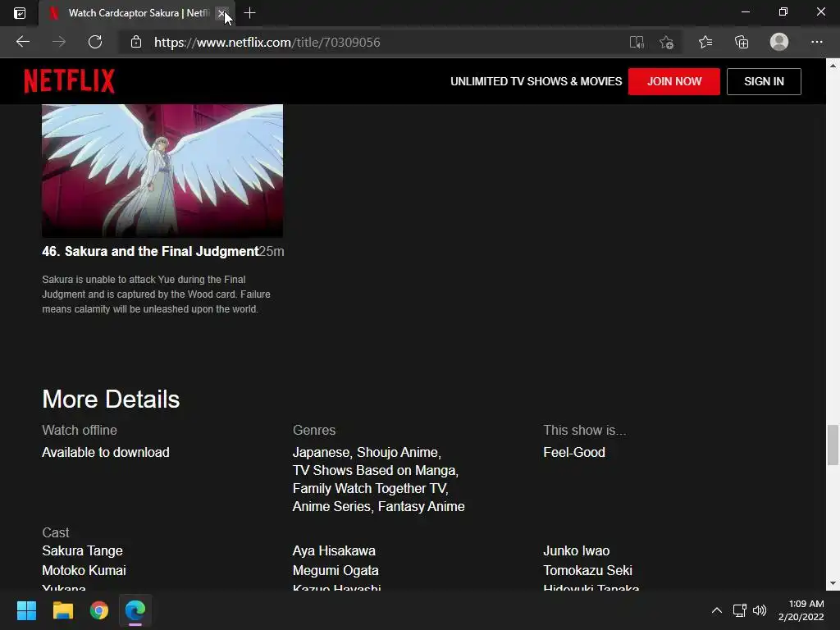Viewport: 840px width, 630px height.
Task: Open episode 46 thumbnail image
Action: tap(162, 171)
